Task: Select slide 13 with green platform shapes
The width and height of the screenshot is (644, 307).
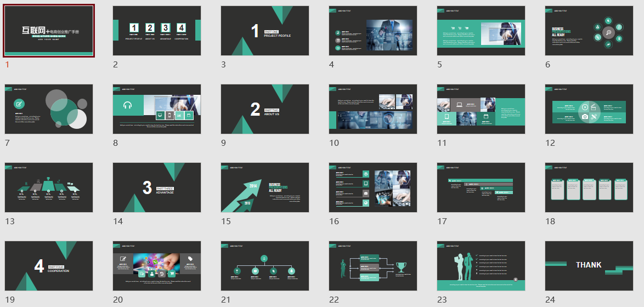Action: [x=49, y=187]
